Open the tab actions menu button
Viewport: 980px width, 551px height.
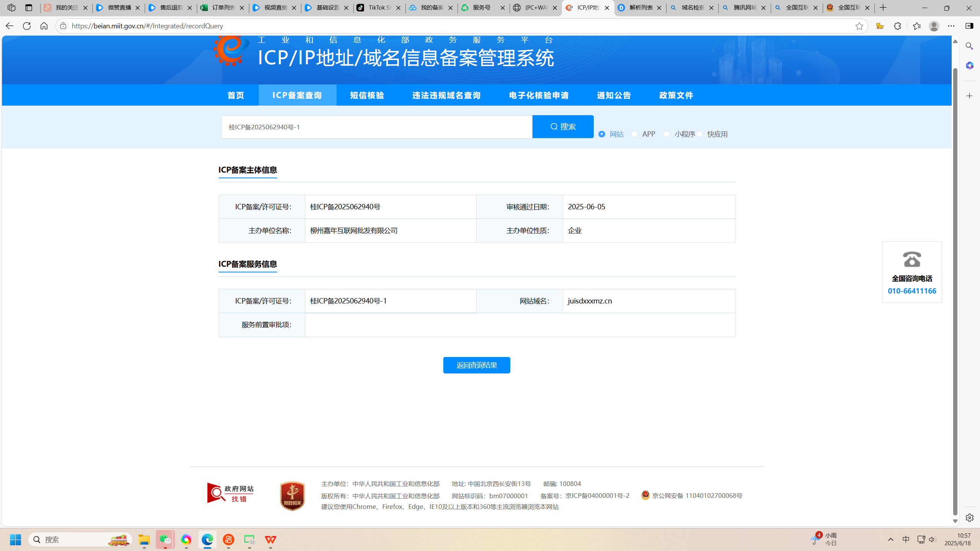coord(28,8)
